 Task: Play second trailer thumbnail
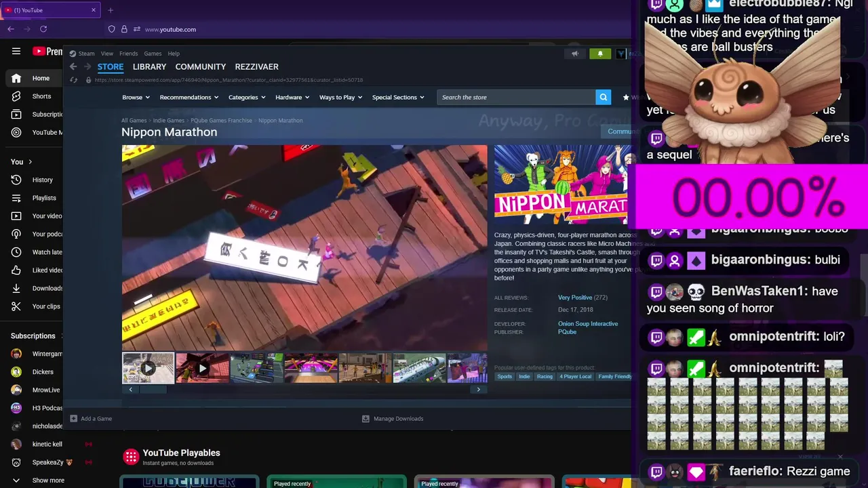[x=202, y=368]
